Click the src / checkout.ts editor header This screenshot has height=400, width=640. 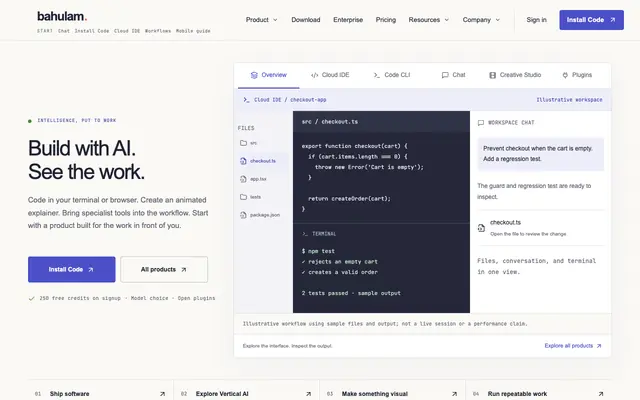tap(381, 122)
